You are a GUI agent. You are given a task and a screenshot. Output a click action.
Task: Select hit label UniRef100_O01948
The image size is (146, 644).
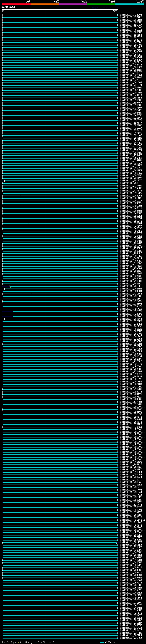(131, 337)
